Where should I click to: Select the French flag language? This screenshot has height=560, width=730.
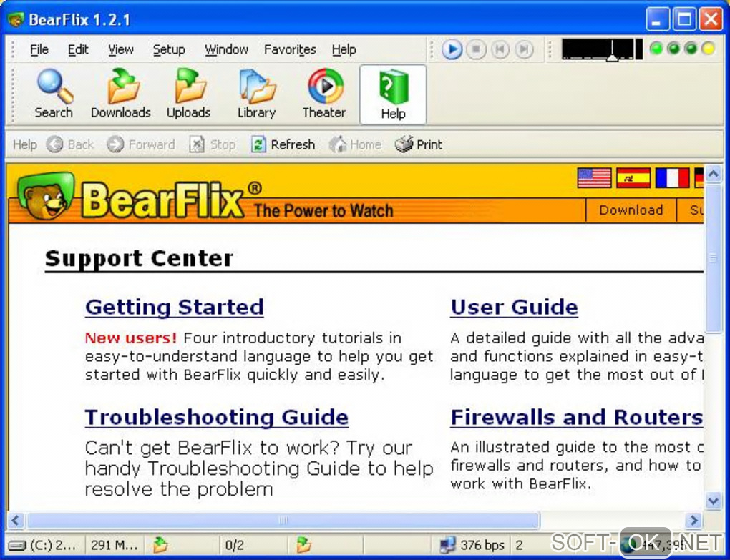[x=672, y=177]
